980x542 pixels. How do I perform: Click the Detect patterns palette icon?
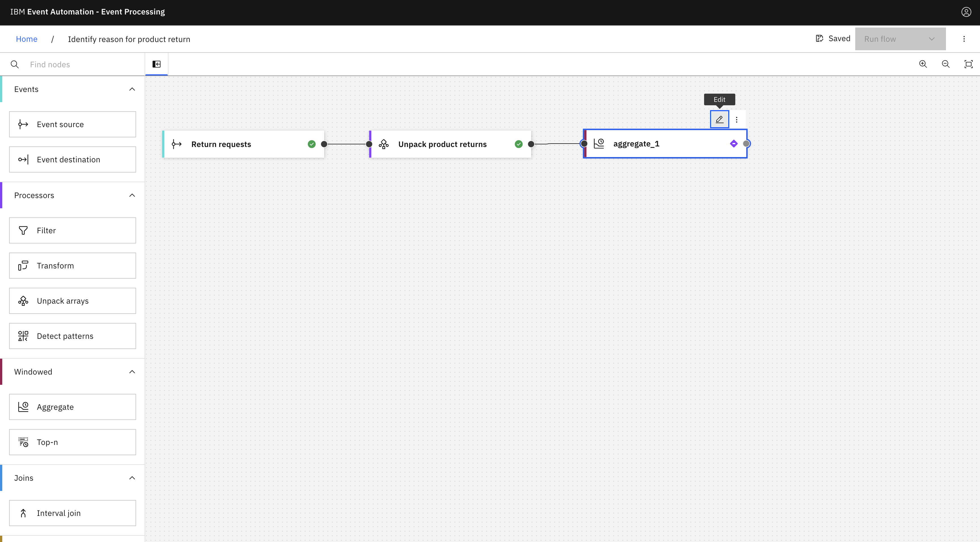[23, 336]
